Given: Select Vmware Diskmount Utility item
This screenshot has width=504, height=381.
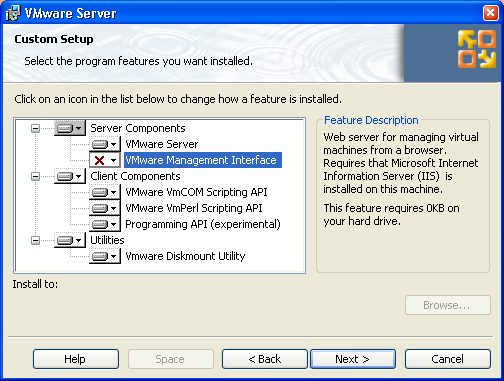Looking at the screenshot, I should coord(185,256).
